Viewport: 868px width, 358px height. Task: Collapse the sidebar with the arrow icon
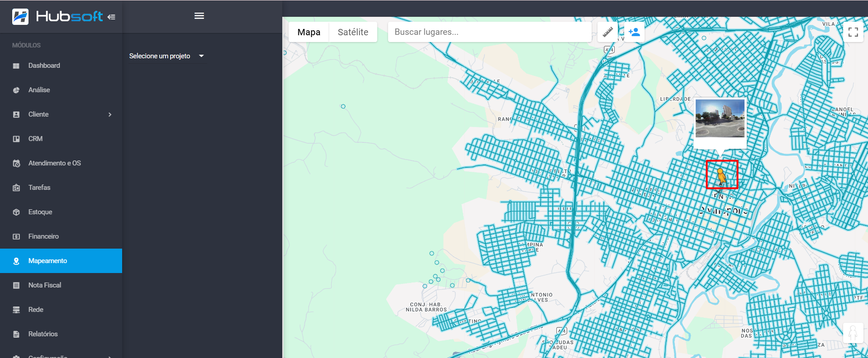tap(111, 17)
